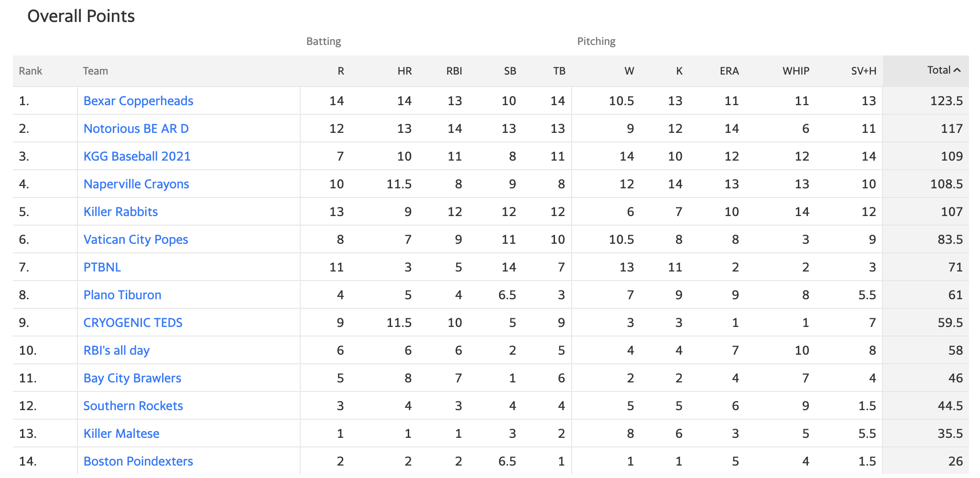The image size is (980, 478).
Task: Select the Bay City Brawlers link
Action: (x=132, y=378)
